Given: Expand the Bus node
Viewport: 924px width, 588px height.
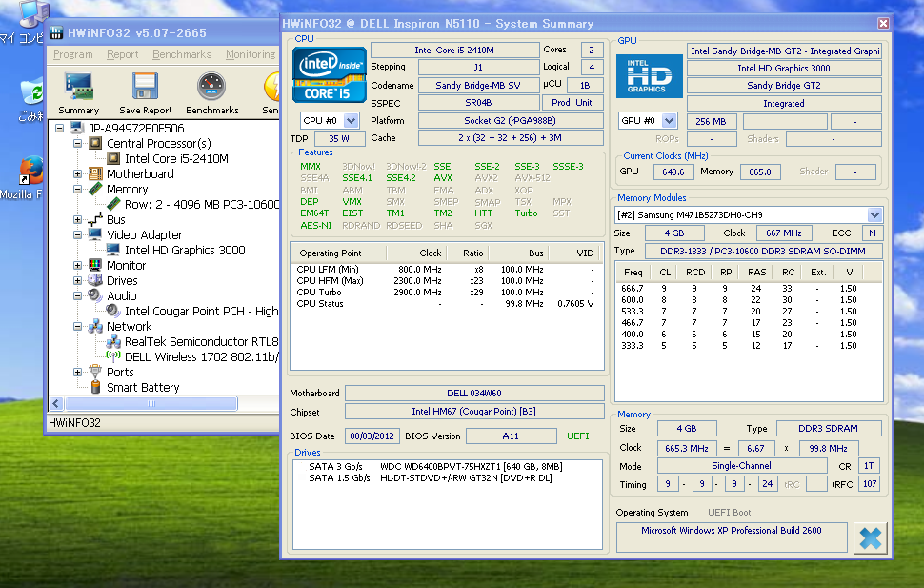Looking at the screenshot, I should tap(77, 219).
